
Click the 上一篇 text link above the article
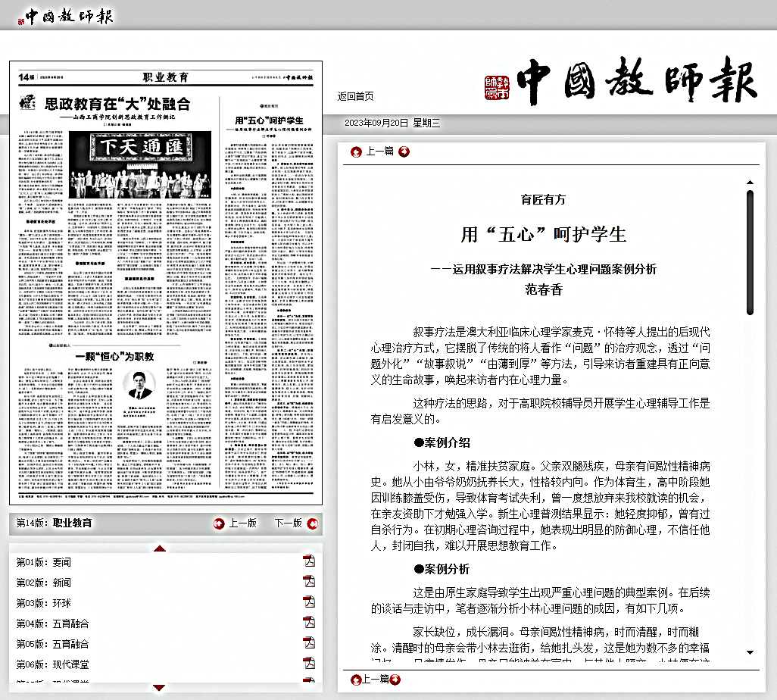[x=379, y=152]
